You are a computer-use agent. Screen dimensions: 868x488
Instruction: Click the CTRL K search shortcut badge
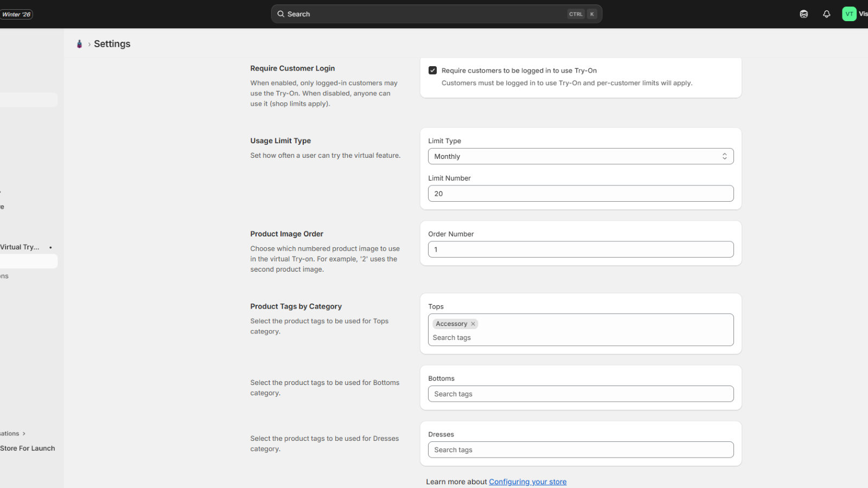pos(583,14)
